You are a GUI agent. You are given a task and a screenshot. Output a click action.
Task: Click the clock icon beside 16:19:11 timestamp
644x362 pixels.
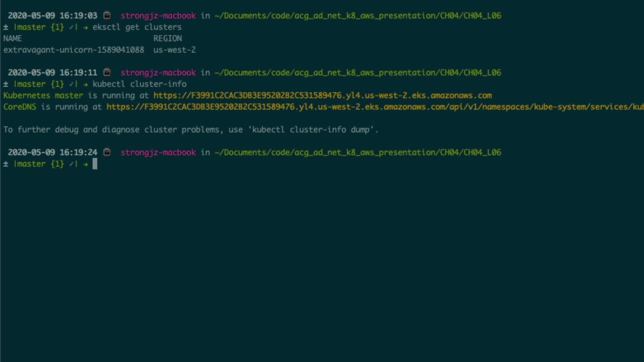tap(107, 72)
